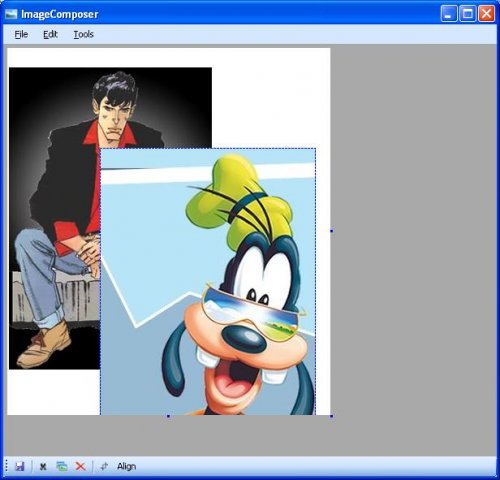
Task: Click the bottom-right corner selection handle
Action: point(331,416)
